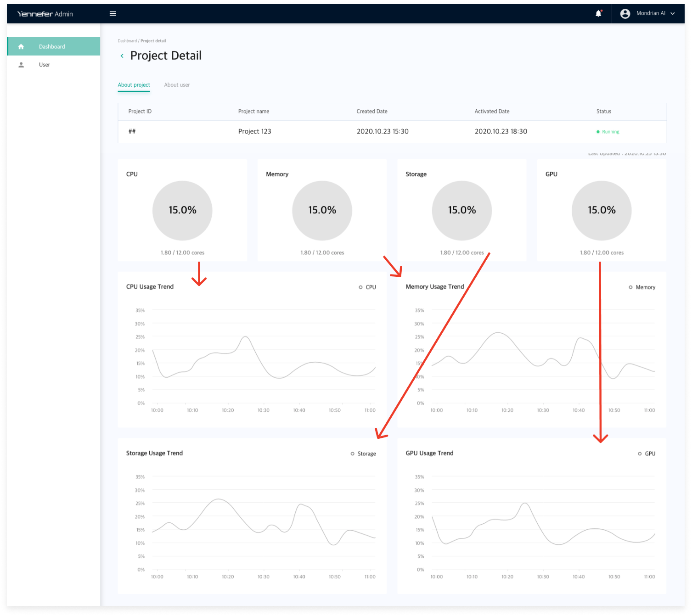
Task: Click the Activated Date column header
Action: point(492,112)
